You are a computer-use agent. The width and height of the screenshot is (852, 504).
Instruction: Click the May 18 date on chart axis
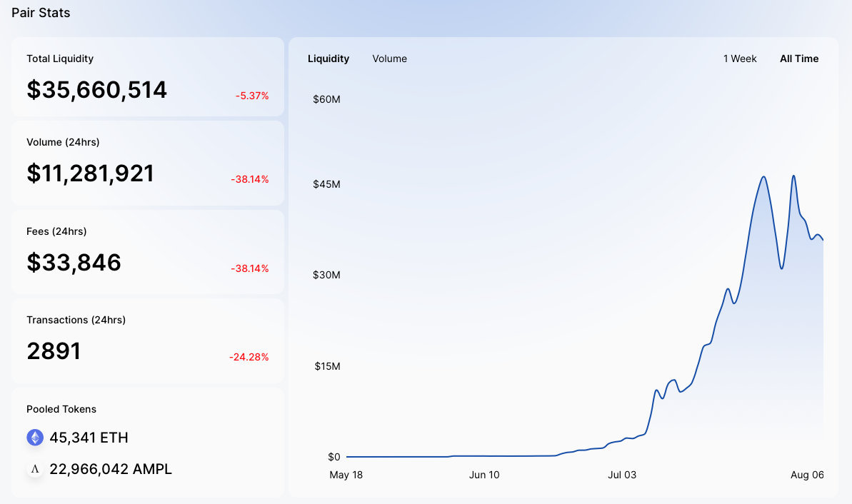tap(346, 475)
